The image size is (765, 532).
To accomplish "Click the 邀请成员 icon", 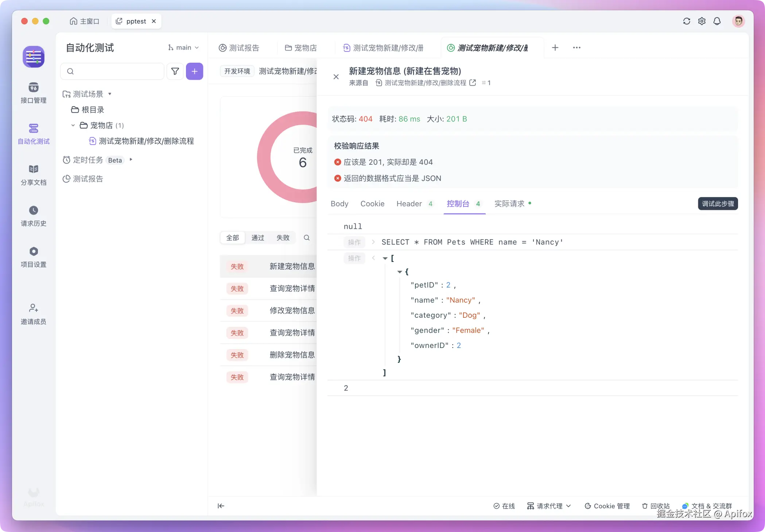I will [33, 308].
